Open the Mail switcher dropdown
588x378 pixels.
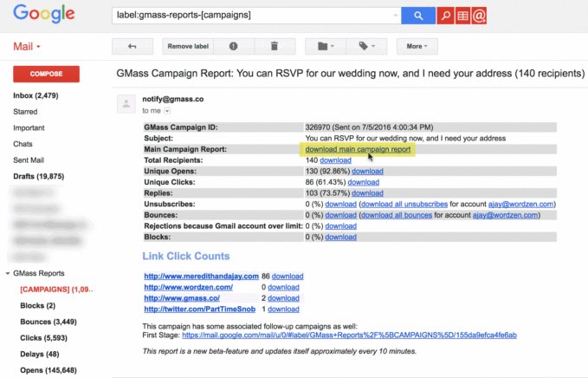[27, 47]
